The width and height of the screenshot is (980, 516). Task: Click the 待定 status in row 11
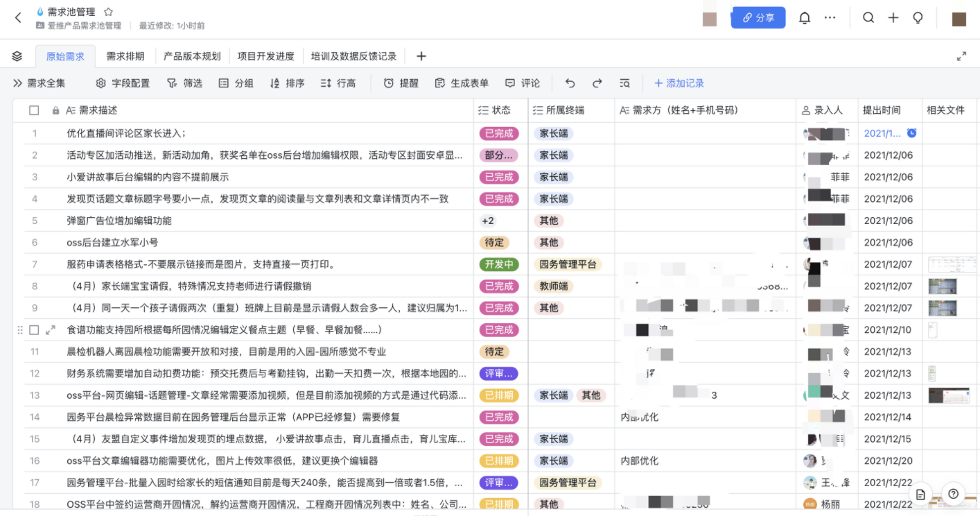point(494,352)
